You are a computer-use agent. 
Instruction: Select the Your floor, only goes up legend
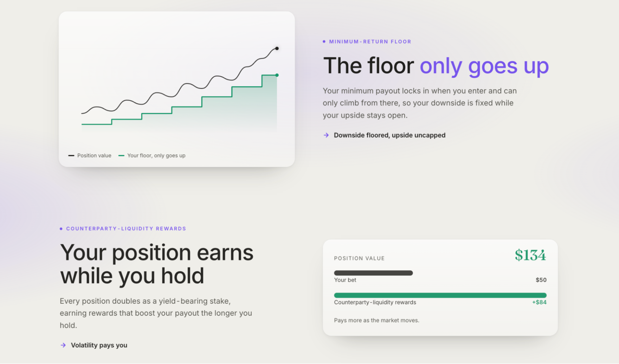click(x=156, y=156)
